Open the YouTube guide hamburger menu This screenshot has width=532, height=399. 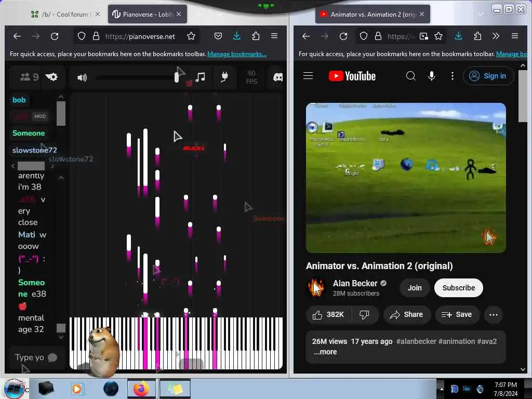coord(308,76)
